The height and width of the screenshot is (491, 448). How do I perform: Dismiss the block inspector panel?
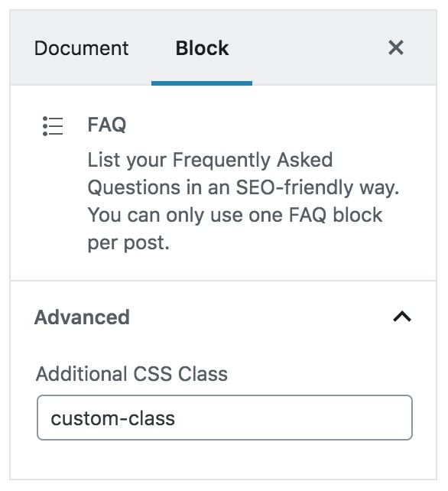(x=396, y=48)
